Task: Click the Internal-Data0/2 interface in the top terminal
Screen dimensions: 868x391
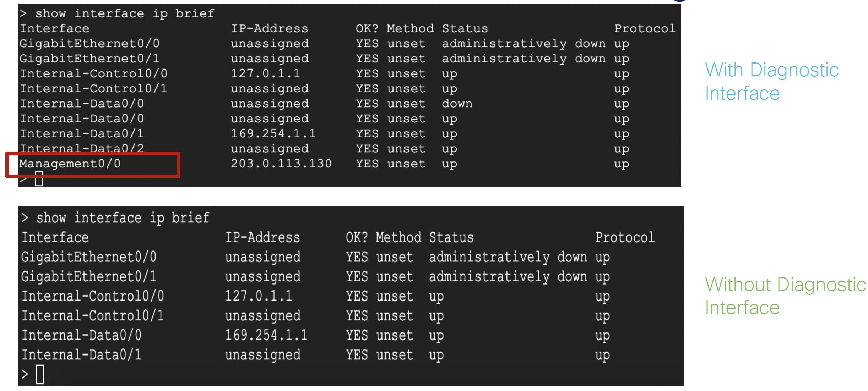Action: coord(82,148)
